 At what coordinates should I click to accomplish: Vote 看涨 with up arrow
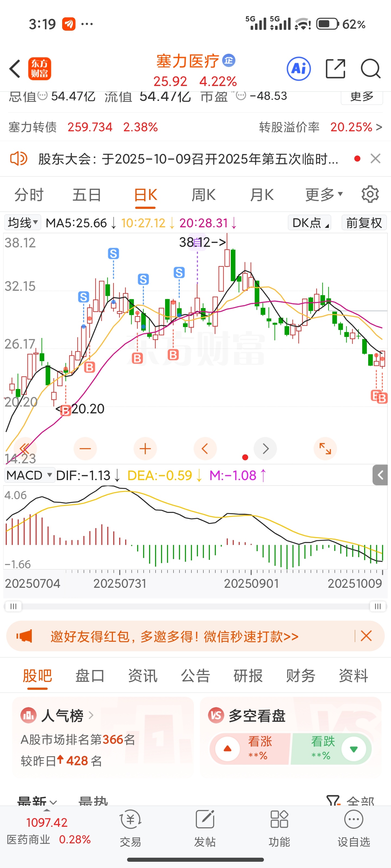pyautogui.click(x=228, y=749)
